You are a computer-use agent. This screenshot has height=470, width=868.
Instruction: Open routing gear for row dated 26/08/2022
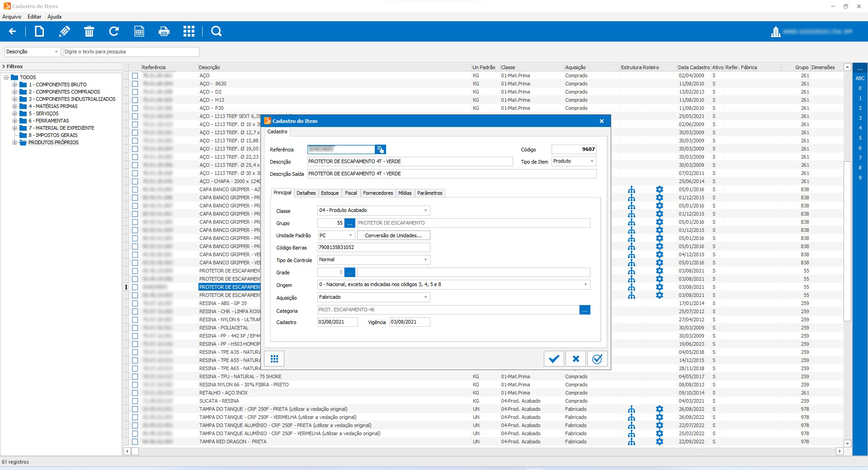click(660, 409)
